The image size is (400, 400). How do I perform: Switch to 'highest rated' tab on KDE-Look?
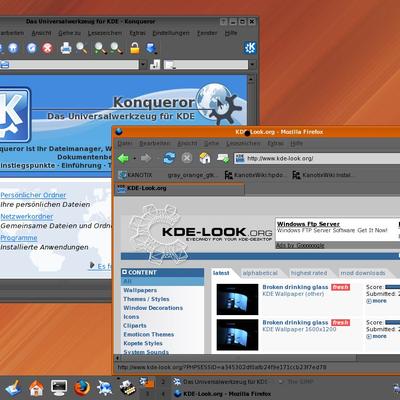click(x=309, y=273)
